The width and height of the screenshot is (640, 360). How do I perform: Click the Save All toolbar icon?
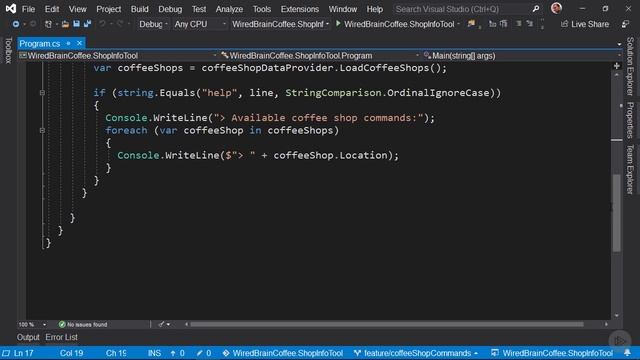pos(87,24)
